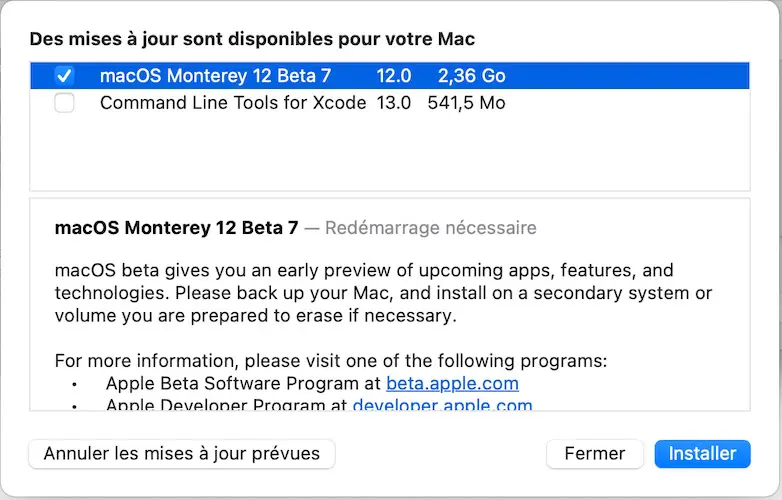Click the Installer button
Viewport: 782px width, 500px height.
tap(702, 454)
